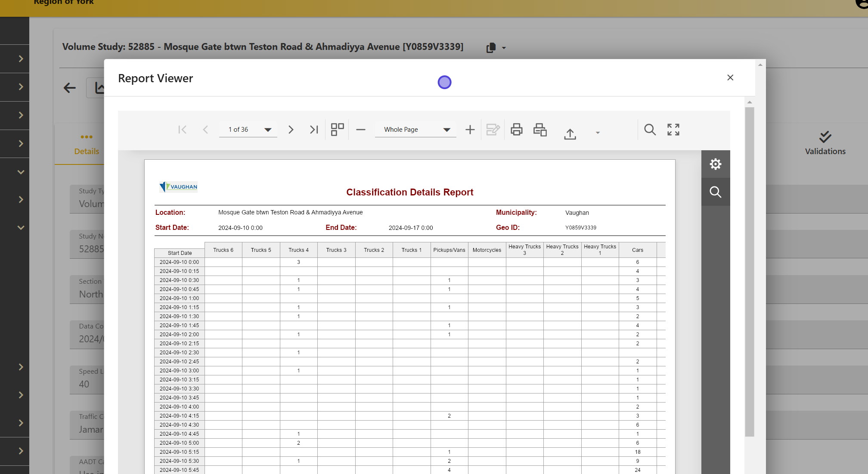Viewport: 868px width, 474px height.
Task: Go to next report page
Action: pyautogui.click(x=291, y=130)
